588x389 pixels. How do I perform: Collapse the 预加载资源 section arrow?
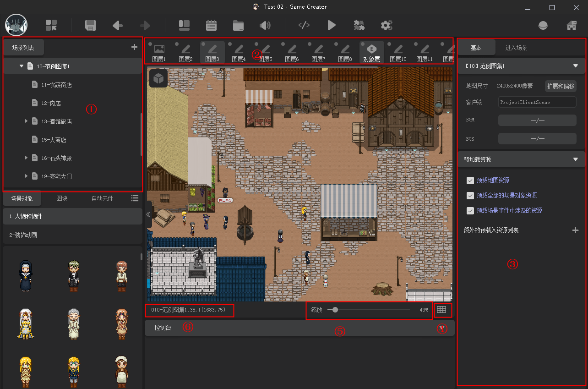(x=576, y=159)
